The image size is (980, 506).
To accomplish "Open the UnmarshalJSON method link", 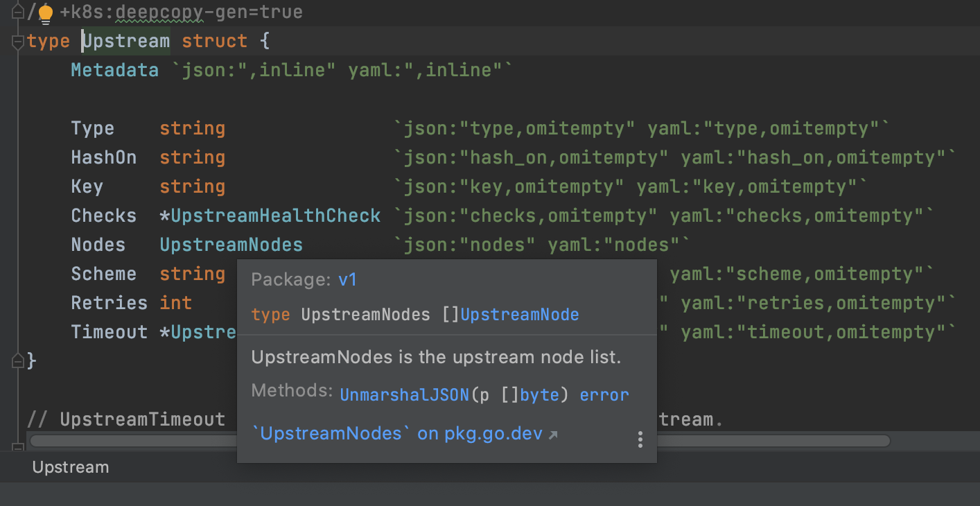I will pos(405,394).
